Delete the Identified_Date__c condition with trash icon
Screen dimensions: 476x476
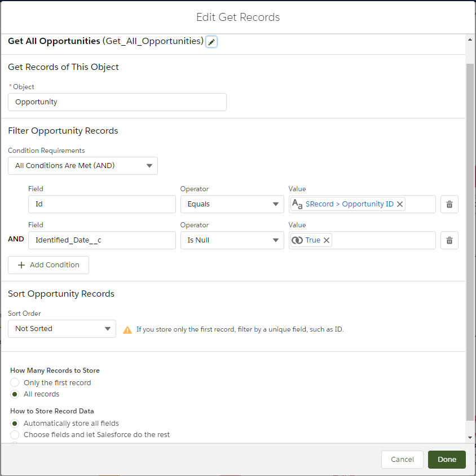pyautogui.click(x=449, y=240)
